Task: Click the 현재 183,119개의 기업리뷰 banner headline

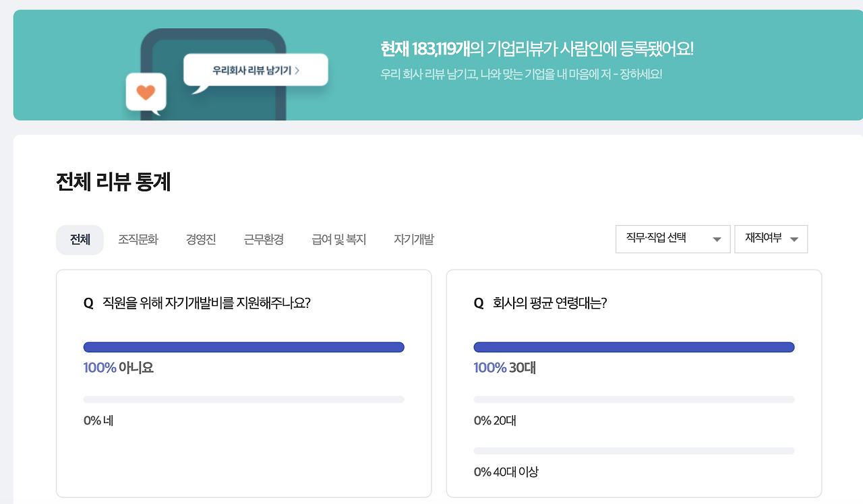Action: [537, 49]
